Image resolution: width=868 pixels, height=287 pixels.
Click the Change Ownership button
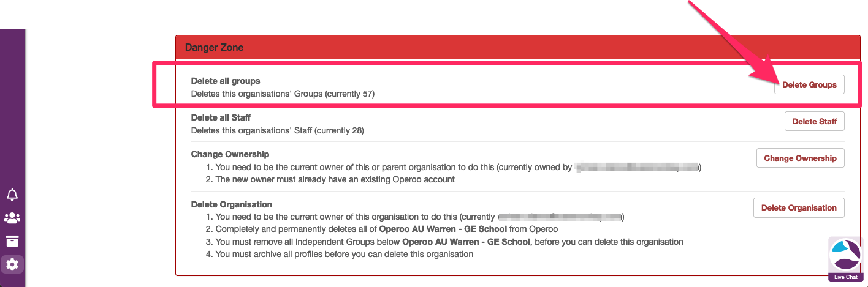coord(800,158)
